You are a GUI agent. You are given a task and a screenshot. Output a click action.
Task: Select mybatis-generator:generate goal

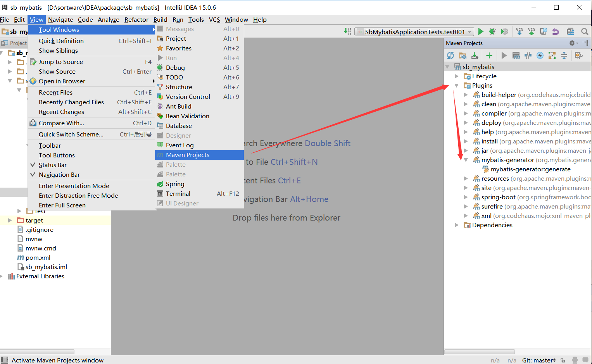530,169
